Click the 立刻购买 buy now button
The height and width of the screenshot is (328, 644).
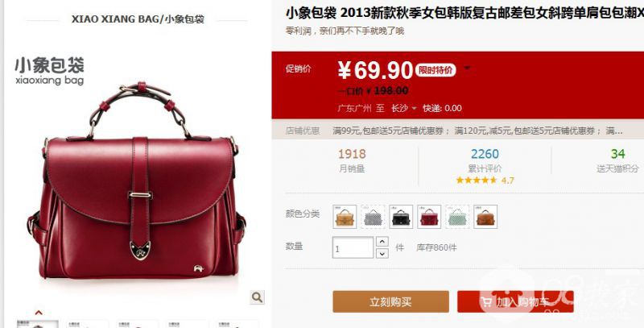(390, 301)
